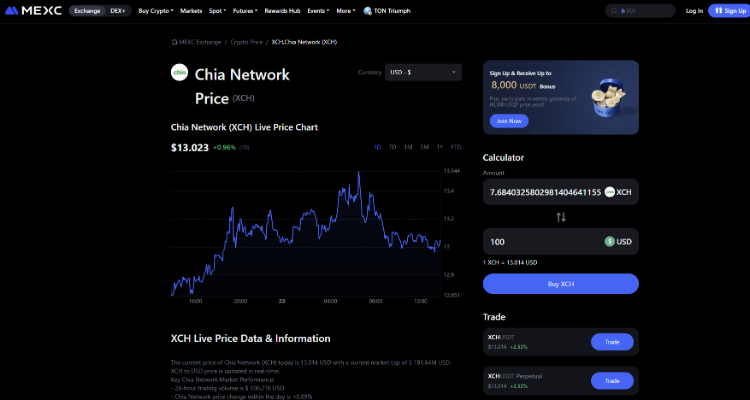Click the 8,000 USDT bonus banner
Viewport: 750px width, 400px height.
coord(561,97)
